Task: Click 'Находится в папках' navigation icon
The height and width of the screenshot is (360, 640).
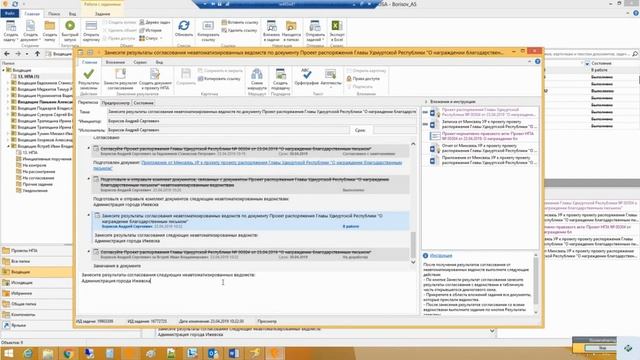Action: 291,31
